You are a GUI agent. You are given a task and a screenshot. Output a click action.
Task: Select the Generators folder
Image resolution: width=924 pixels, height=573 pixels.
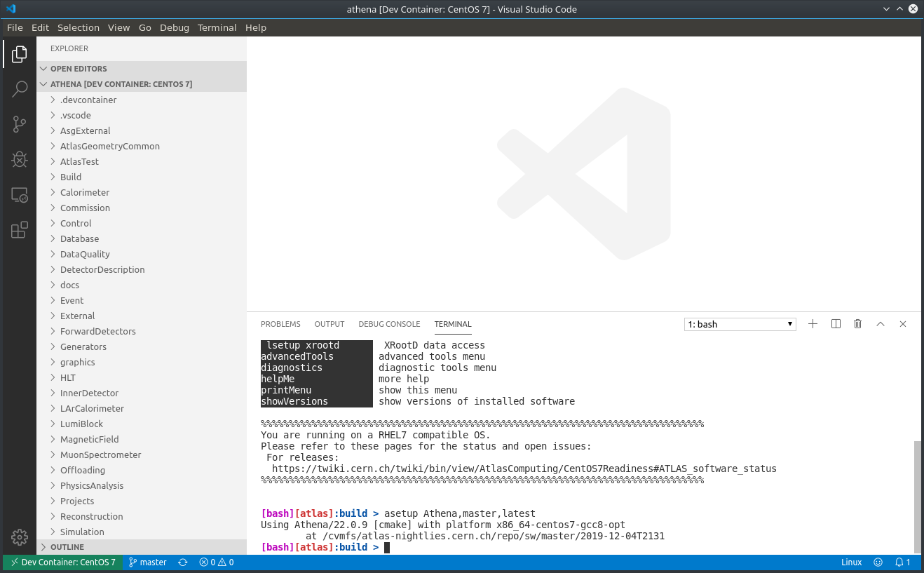142,346
